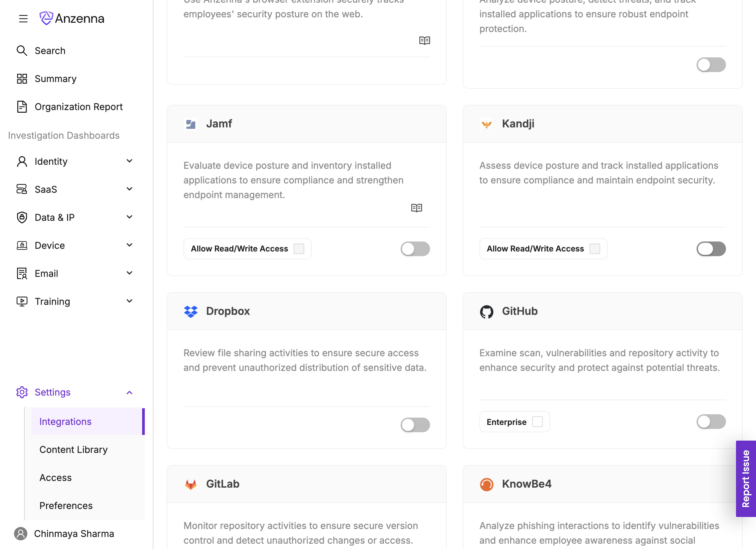The height and width of the screenshot is (549, 756).
Task: Click the Report Issue button
Action: coord(746,479)
